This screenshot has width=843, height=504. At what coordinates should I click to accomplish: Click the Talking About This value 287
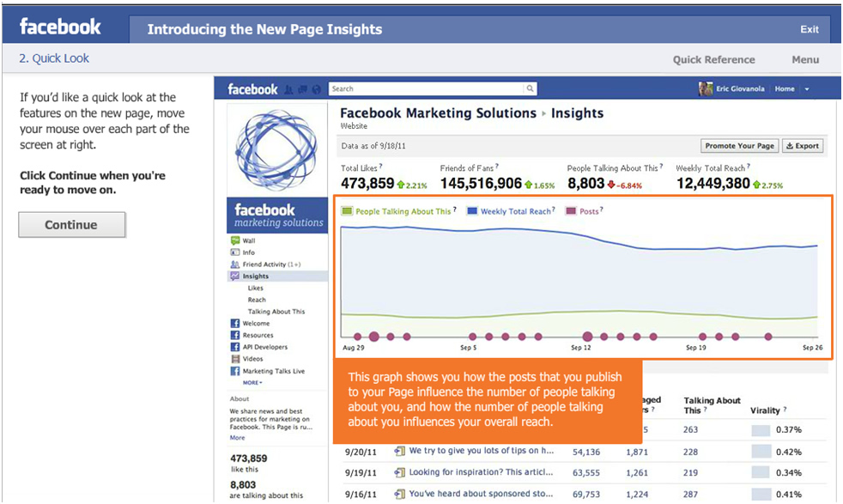coord(690,494)
